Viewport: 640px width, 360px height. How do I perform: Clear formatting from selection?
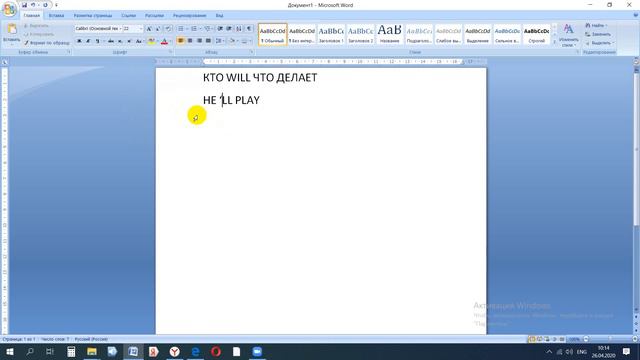pos(168,29)
